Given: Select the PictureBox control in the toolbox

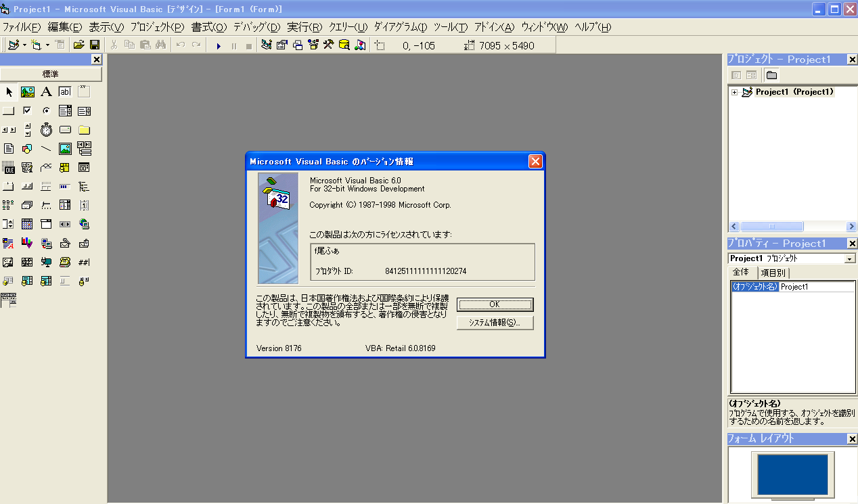Looking at the screenshot, I should 28,92.
